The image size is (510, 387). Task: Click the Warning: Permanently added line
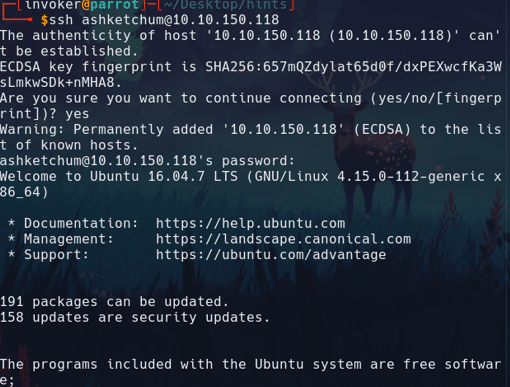251,137
